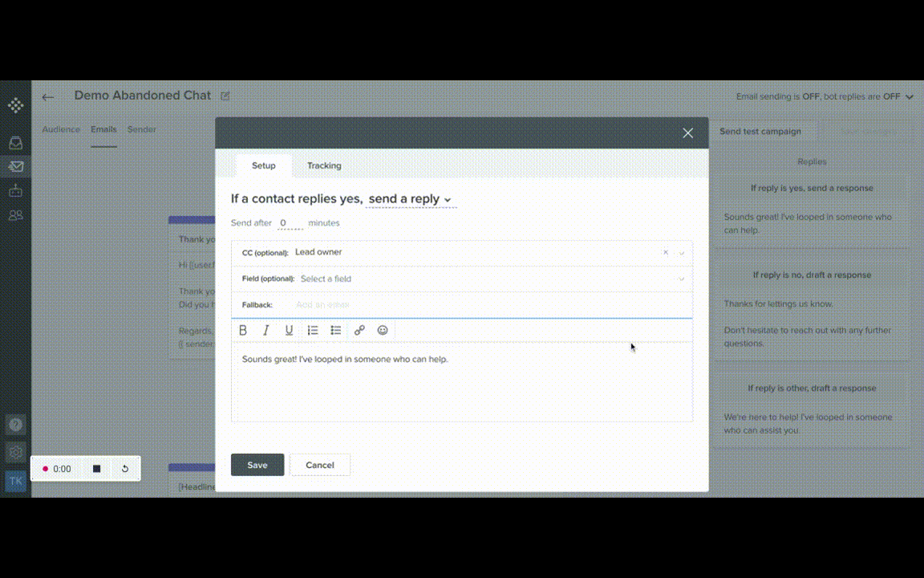Viewport: 924px width, 578px height.
Task: Edit the Demo Abandoned Chat title
Action: point(225,96)
